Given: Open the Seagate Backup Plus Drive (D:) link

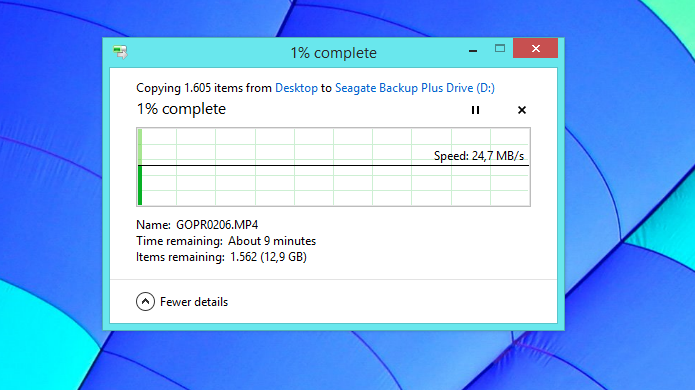Looking at the screenshot, I should (x=415, y=88).
